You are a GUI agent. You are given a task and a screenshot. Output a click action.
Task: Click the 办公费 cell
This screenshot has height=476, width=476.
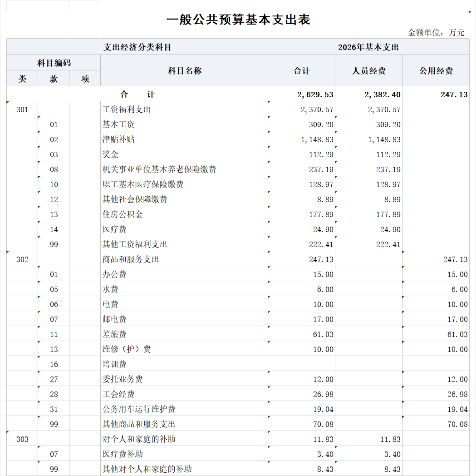(x=184, y=274)
